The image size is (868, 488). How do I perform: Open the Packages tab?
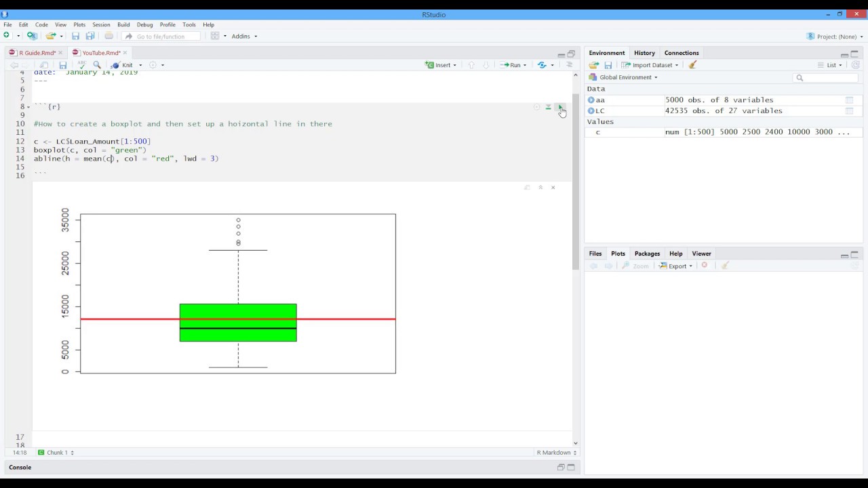(x=647, y=253)
